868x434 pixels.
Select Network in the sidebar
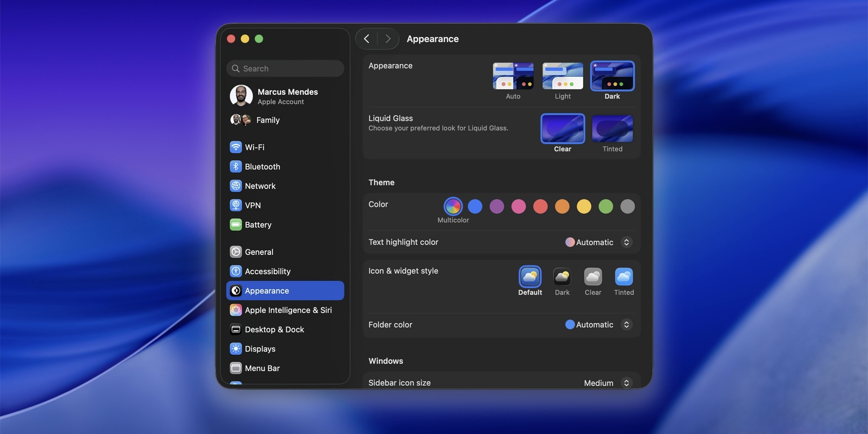pos(260,186)
